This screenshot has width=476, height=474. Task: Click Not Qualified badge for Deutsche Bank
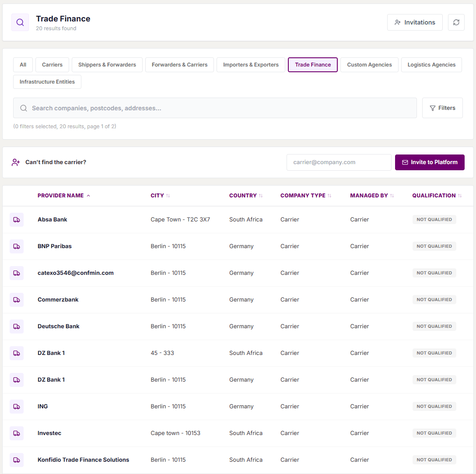(434, 327)
